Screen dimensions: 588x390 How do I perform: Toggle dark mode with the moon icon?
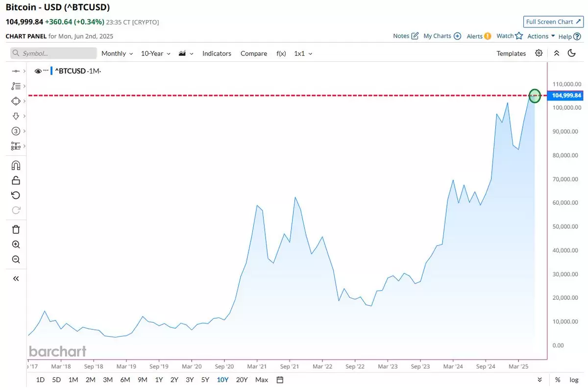click(571, 53)
